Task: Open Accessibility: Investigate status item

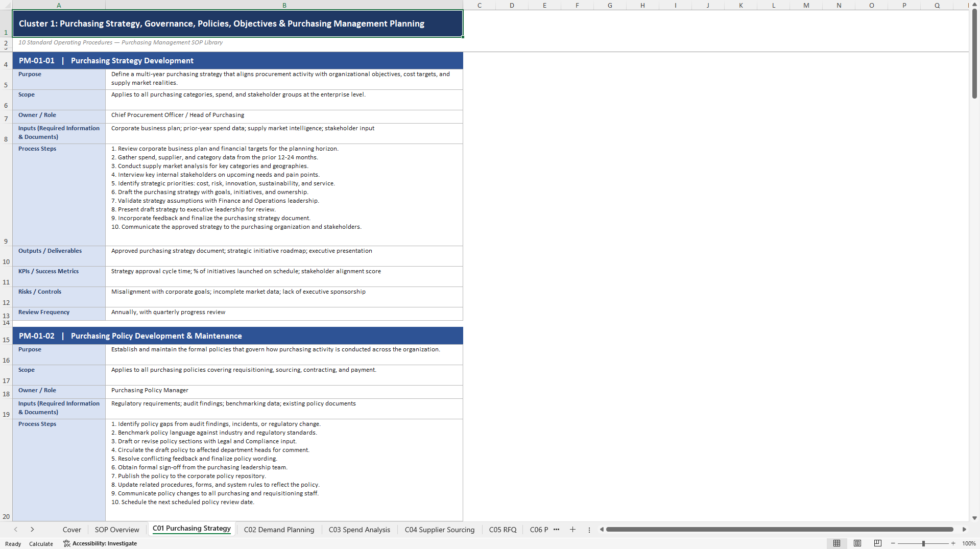Action: (x=100, y=543)
